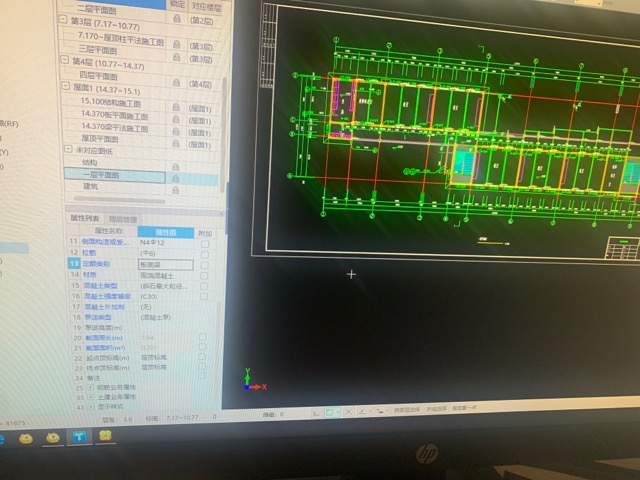Collapse the 第4层 (10.77~14.37) group
The width and height of the screenshot is (640, 480).
[x=64, y=60]
